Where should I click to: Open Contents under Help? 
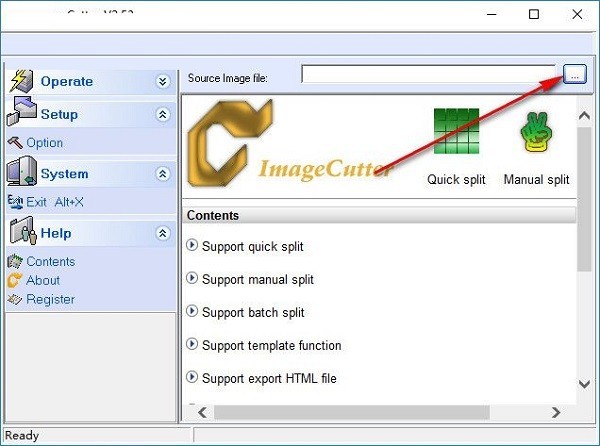51,262
